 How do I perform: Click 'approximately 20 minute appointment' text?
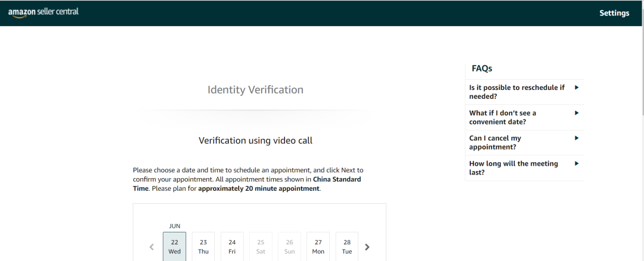(259, 189)
